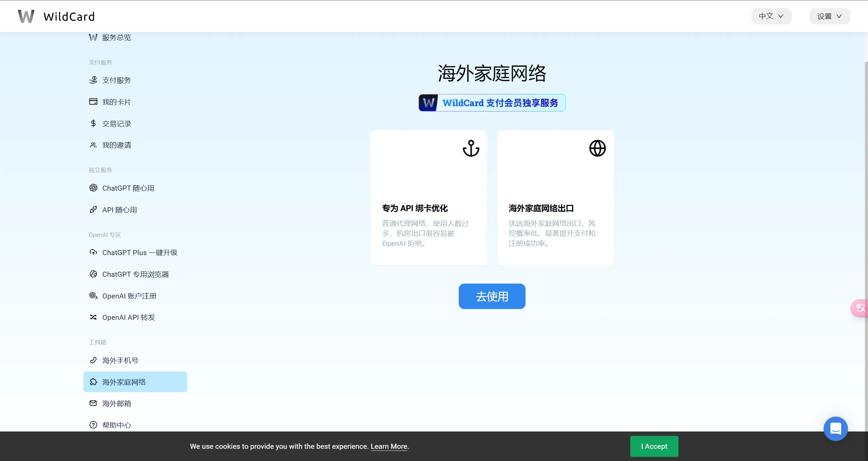Viewport: 868px width, 461px height.
Task: Open OpenAI API 转发 in the sidebar
Action: 129,317
